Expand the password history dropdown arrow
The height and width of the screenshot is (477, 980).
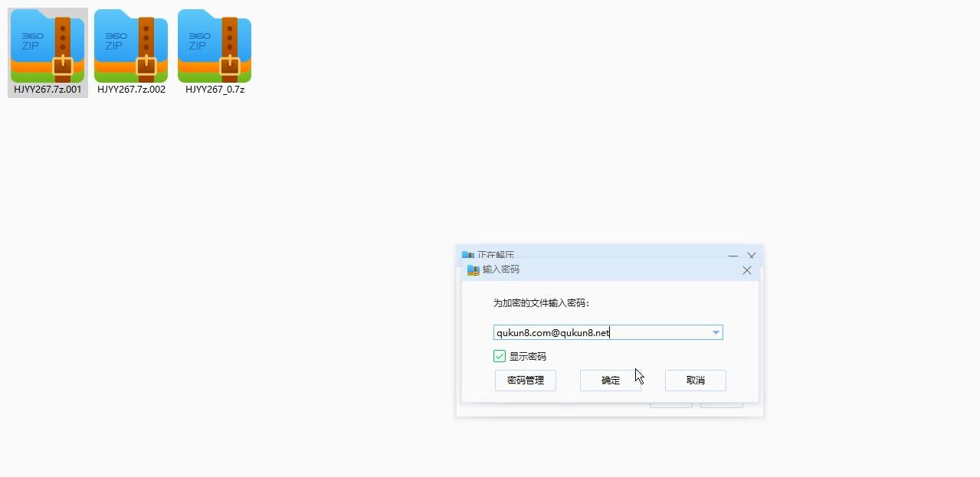click(x=716, y=332)
